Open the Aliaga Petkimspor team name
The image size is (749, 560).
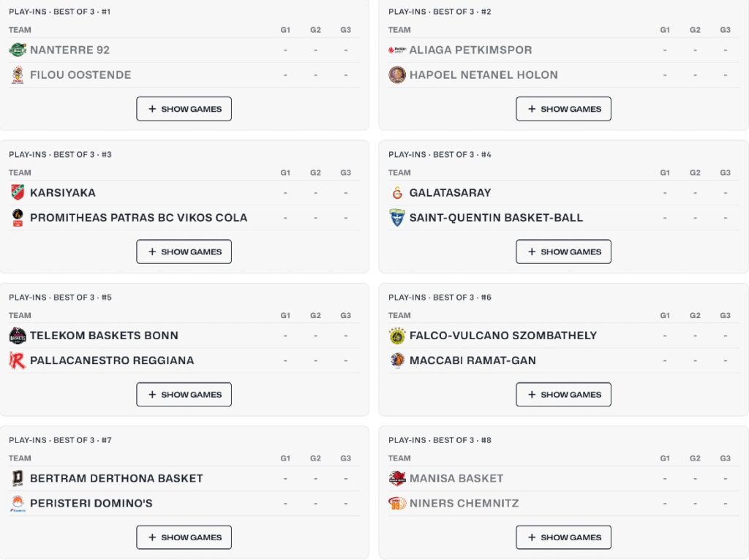point(470,50)
